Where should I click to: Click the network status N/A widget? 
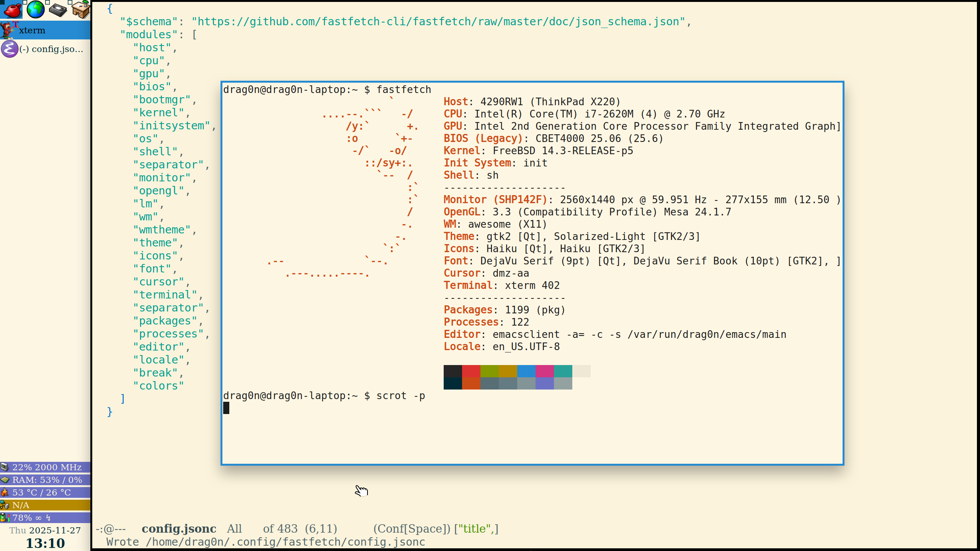point(21,505)
